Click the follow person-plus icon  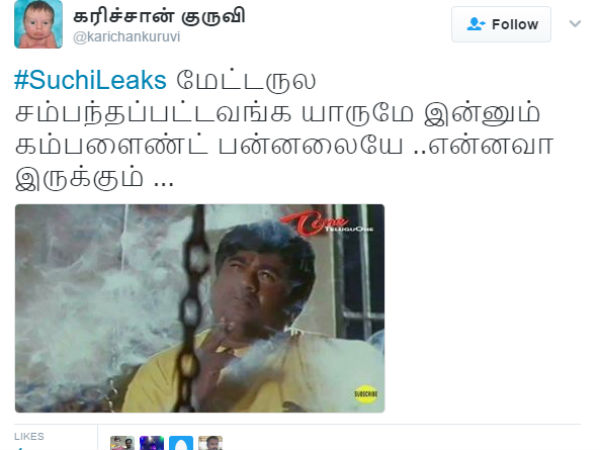coord(475,24)
